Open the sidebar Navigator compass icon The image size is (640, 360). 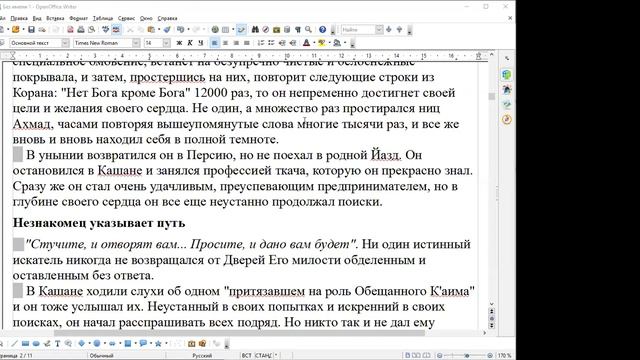tap(507, 120)
